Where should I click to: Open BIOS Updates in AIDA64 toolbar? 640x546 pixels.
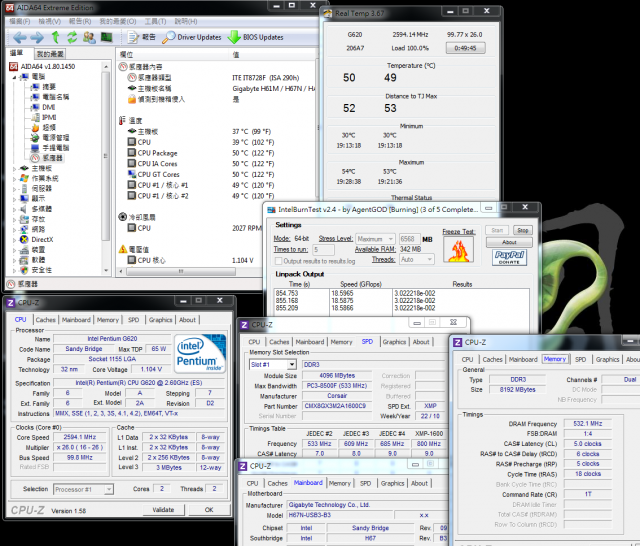[x=255, y=38]
